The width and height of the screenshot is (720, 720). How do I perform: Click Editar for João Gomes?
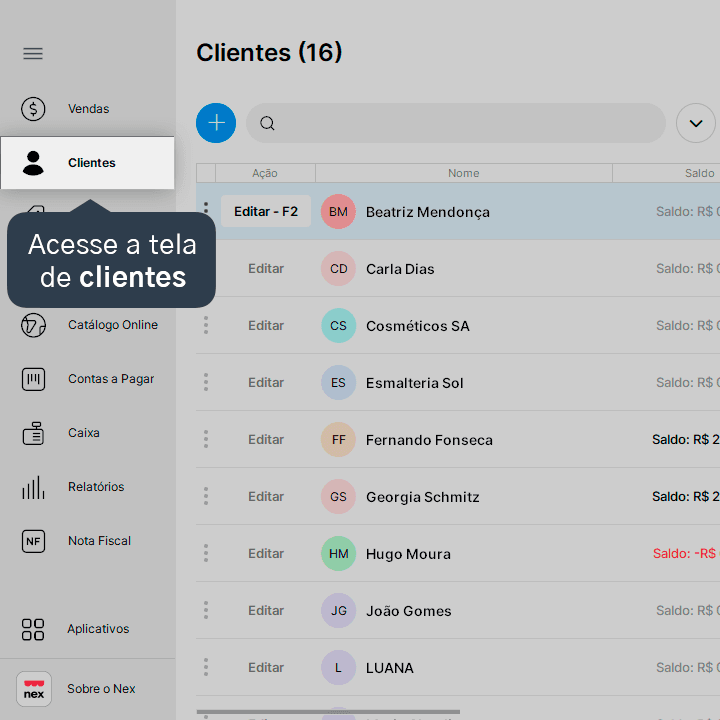(x=266, y=610)
